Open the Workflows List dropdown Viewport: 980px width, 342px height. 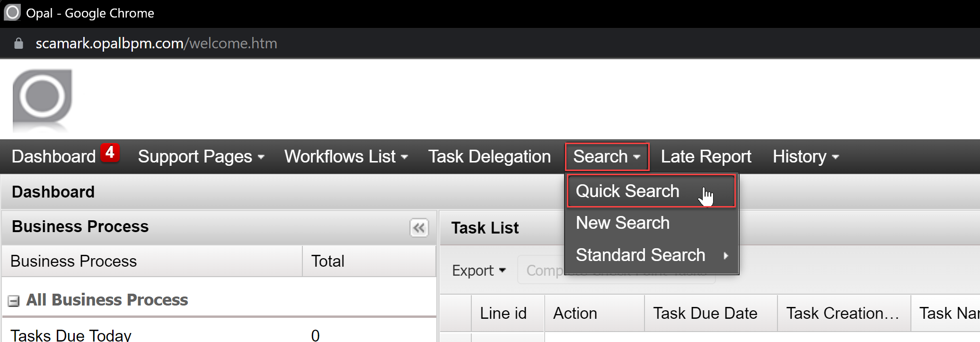(x=346, y=157)
